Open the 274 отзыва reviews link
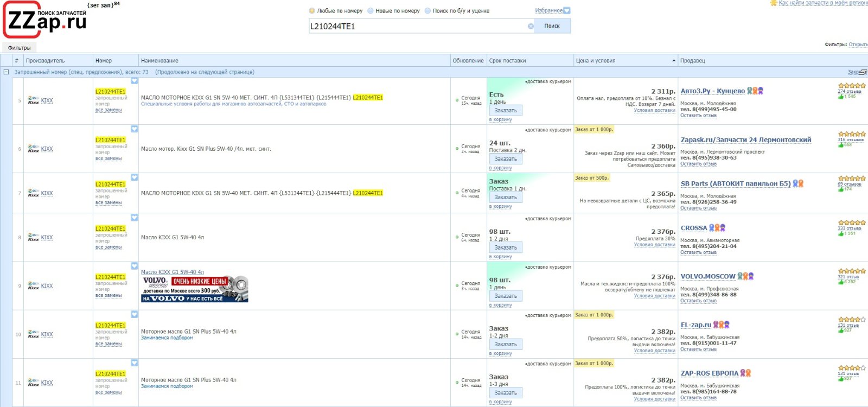 click(850, 91)
